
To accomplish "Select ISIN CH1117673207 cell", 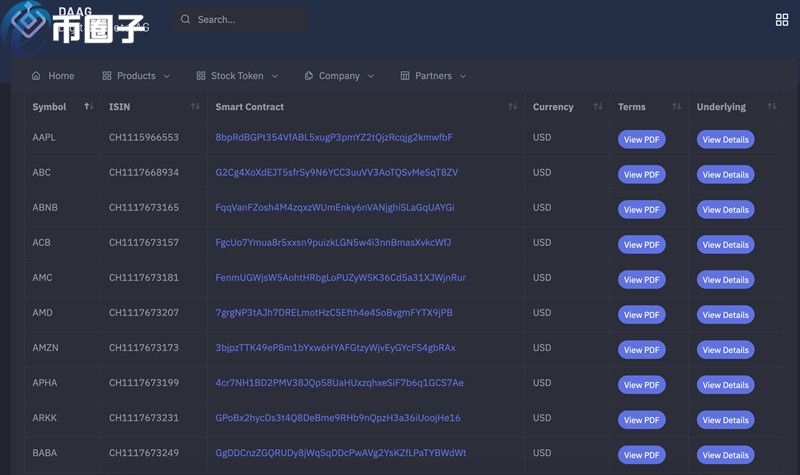I will pyautogui.click(x=144, y=313).
